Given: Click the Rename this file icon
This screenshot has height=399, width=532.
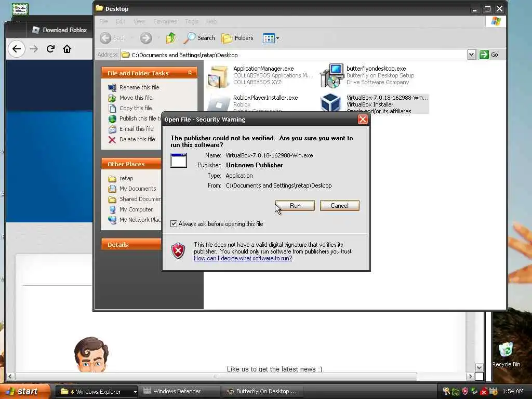Looking at the screenshot, I should click(112, 87).
